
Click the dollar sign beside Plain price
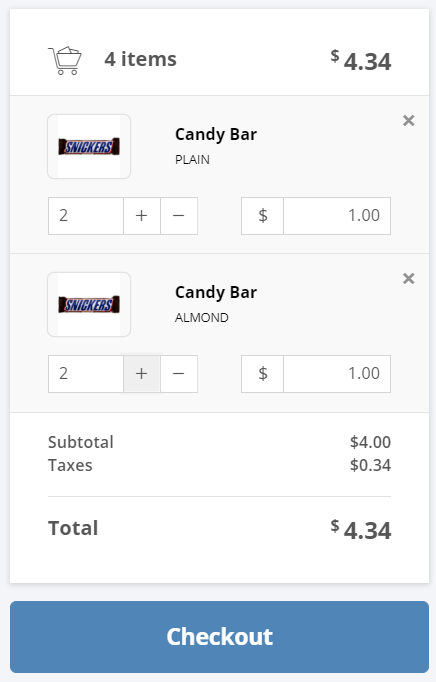click(x=263, y=216)
